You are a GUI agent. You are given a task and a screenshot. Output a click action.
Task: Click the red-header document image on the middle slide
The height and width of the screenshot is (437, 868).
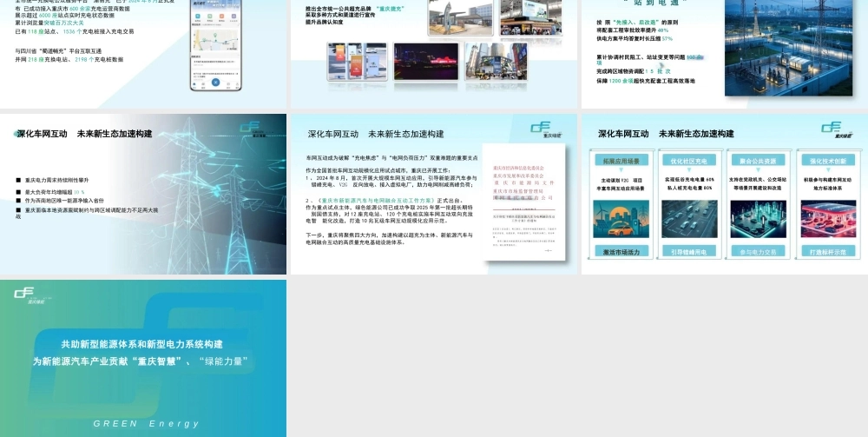pyautogui.click(x=523, y=202)
